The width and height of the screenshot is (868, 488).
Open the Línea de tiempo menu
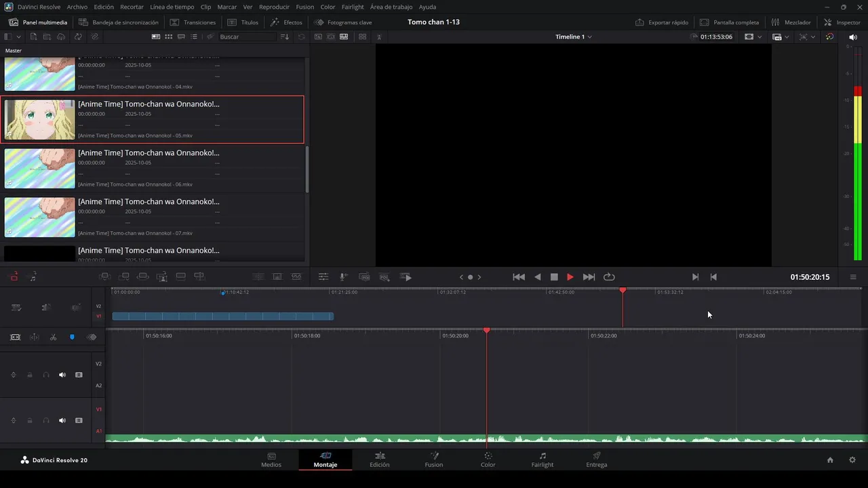click(172, 7)
